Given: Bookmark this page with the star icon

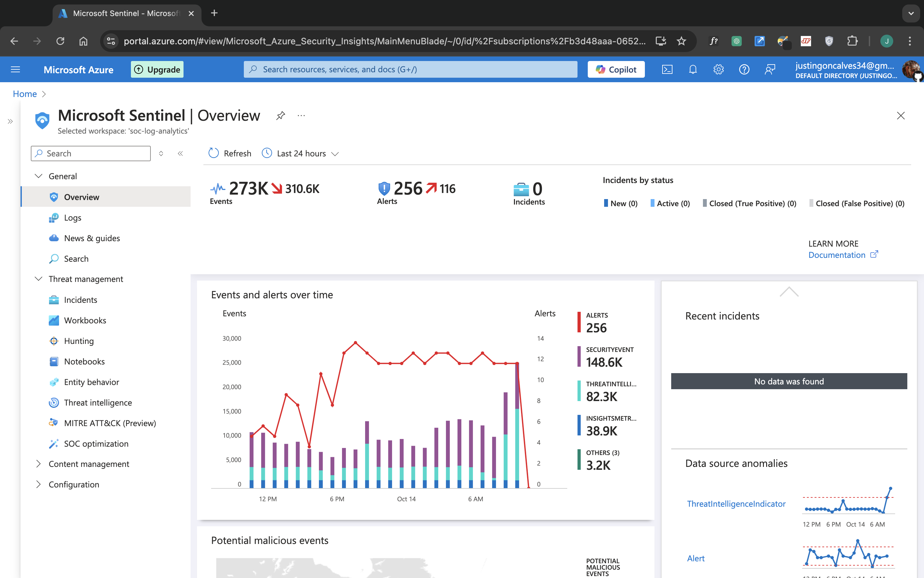Looking at the screenshot, I should [x=681, y=41].
